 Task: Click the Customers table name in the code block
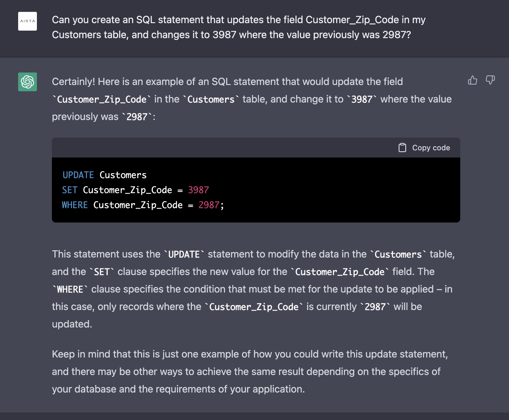click(123, 175)
